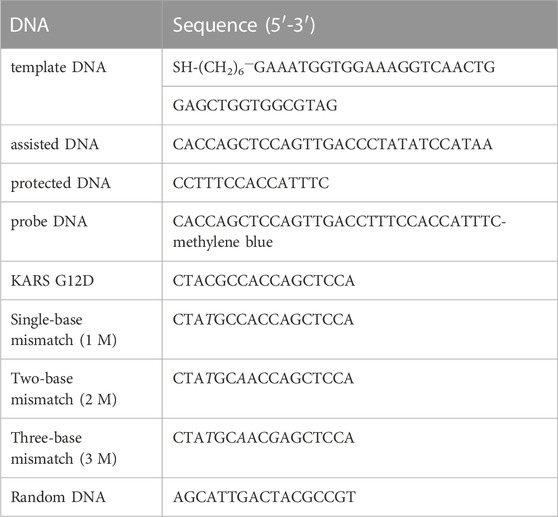Click the sequence CTACGCCACCAGCTCCA
The height and width of the screenshot is (517, 558).
click(x=264, y=281)
